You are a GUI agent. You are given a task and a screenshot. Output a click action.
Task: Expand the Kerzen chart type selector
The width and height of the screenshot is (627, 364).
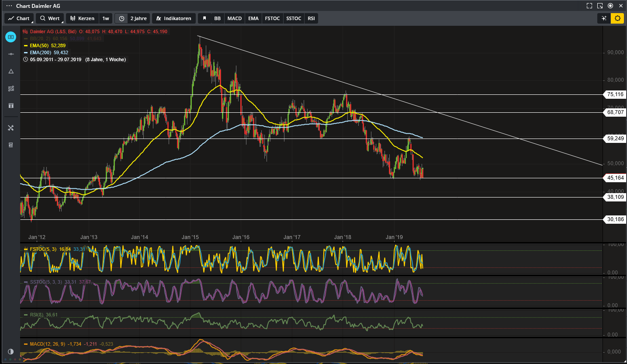[x=82, y=18]
